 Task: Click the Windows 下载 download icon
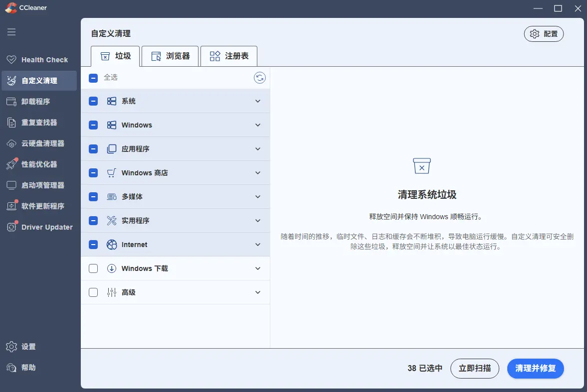(112, 268)
